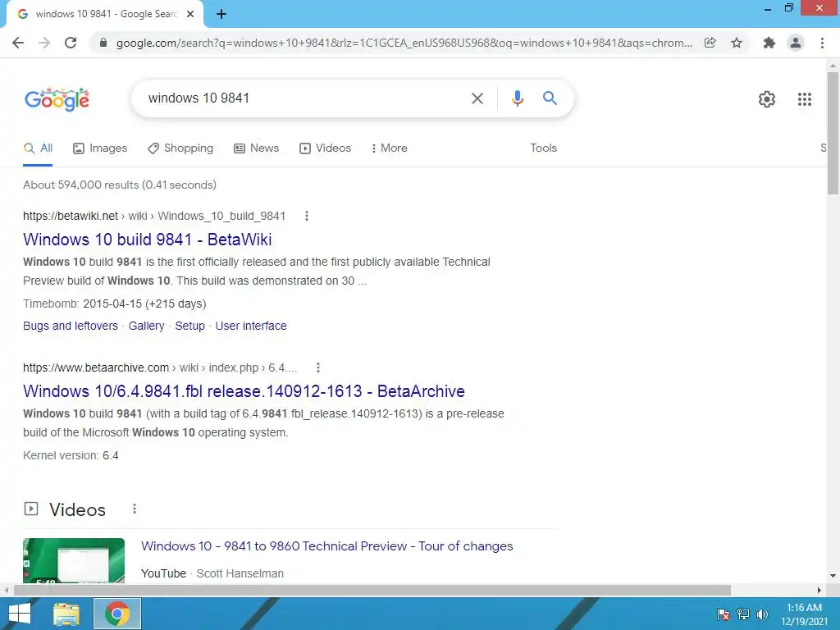Reload the page with refresh icon
The width and height of the screenshot is (840, 630).
[71, 43]
